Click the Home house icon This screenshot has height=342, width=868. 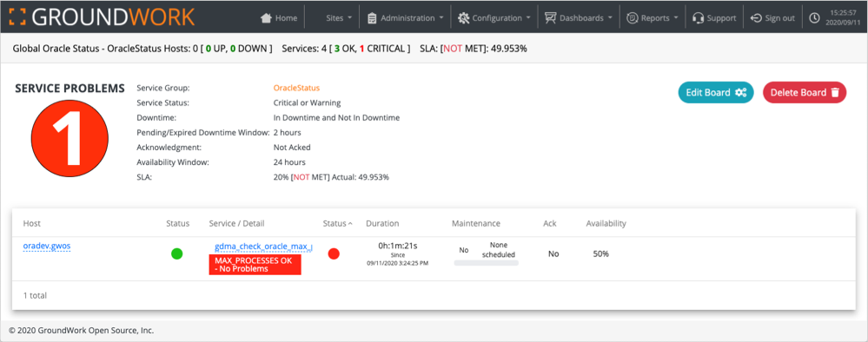[x=266, y=18]
